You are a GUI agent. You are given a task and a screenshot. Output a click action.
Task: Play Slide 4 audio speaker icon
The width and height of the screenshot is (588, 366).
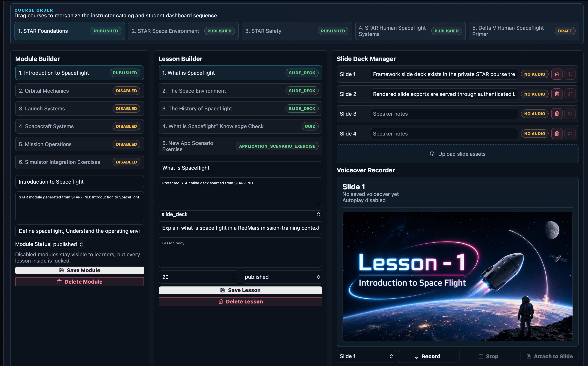(570, 133)
